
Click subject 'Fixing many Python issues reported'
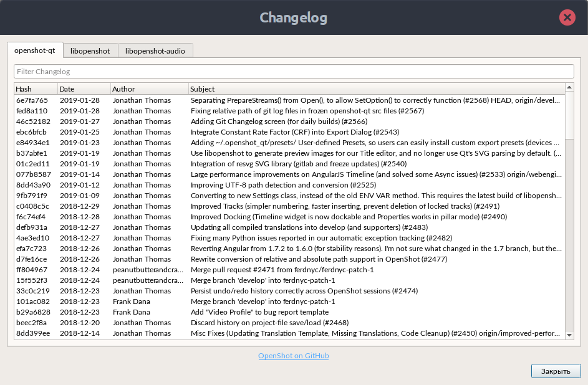point(321,238)
